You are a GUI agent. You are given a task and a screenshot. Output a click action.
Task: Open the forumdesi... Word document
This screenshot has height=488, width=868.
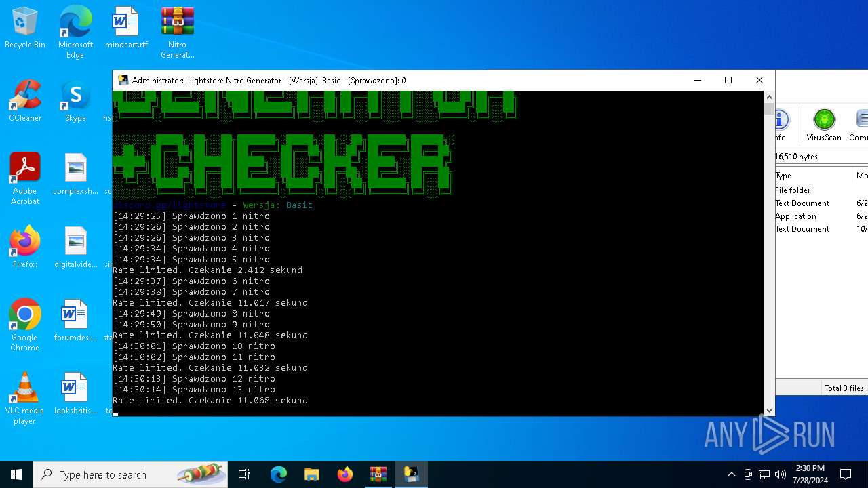75,321
